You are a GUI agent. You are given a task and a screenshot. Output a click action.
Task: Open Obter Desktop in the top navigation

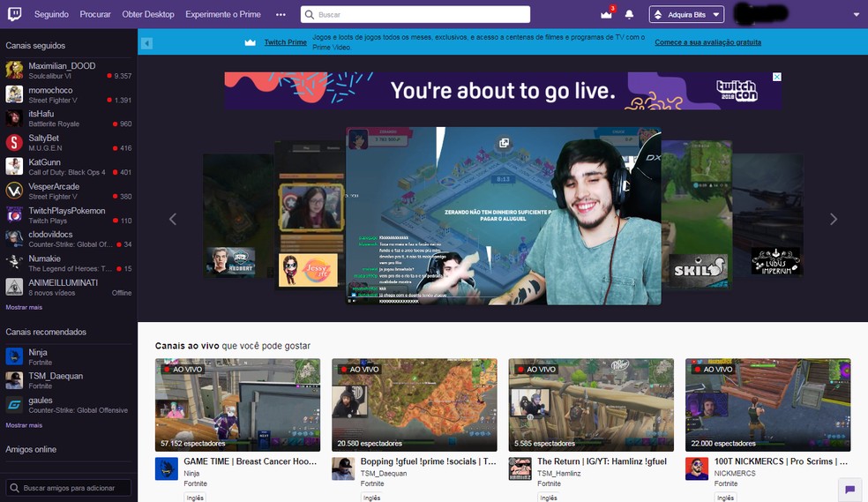coord(148,14)
